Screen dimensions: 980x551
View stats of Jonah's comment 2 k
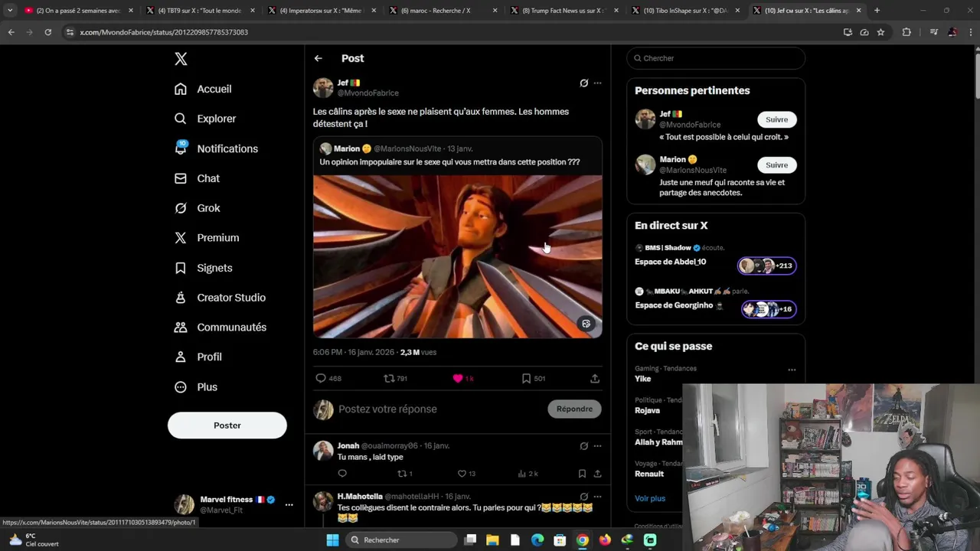point(528,474)
